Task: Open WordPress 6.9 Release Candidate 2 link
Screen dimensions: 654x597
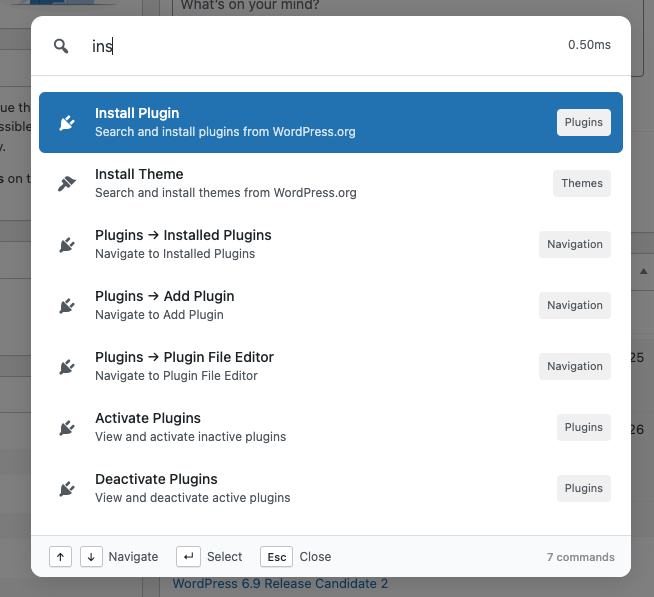Action: (280, 584)
